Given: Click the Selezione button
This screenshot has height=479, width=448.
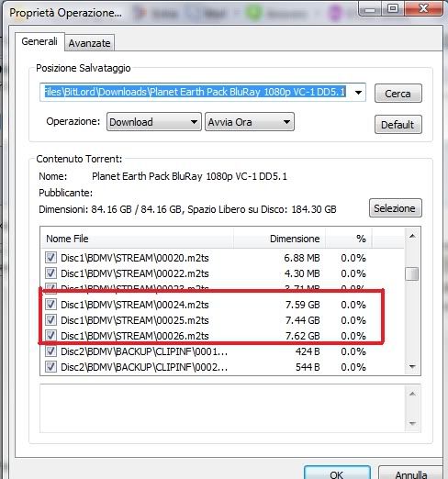Looking at the screenshot, I should (x=395, y=208).
